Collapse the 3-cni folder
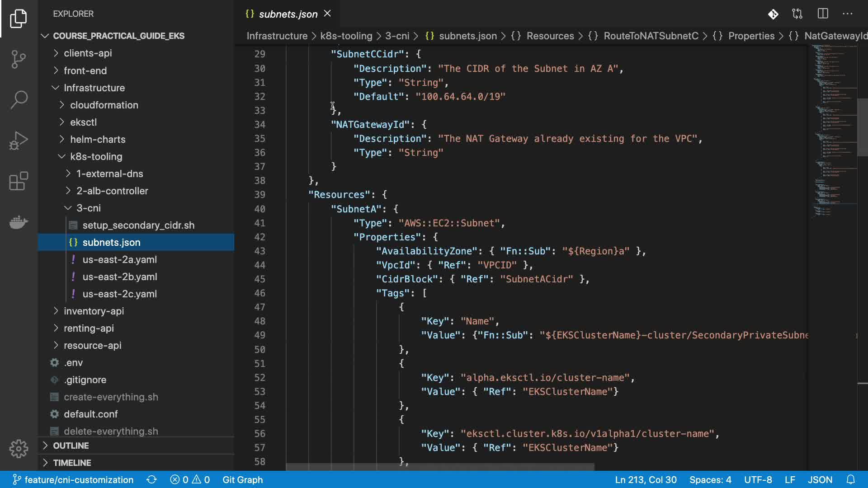Image resolution: width=868 pixels, height=488 pixels. pyautogui.click(x=89, y=208)
